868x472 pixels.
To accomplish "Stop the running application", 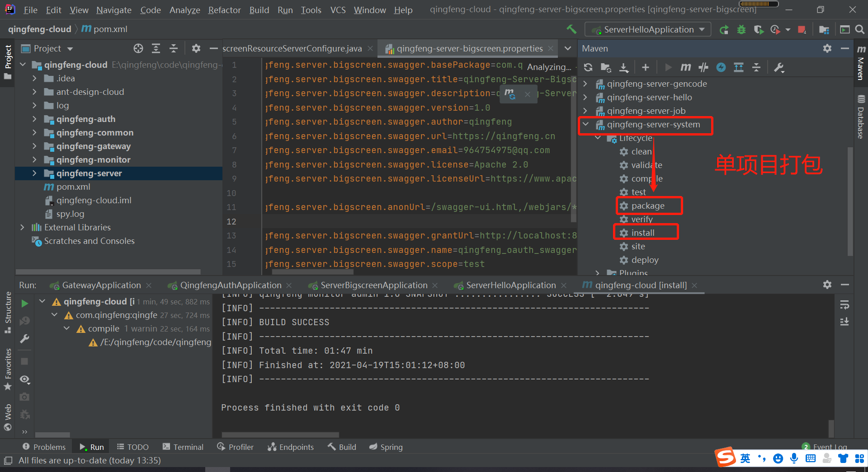I will (x=802, y=29).
